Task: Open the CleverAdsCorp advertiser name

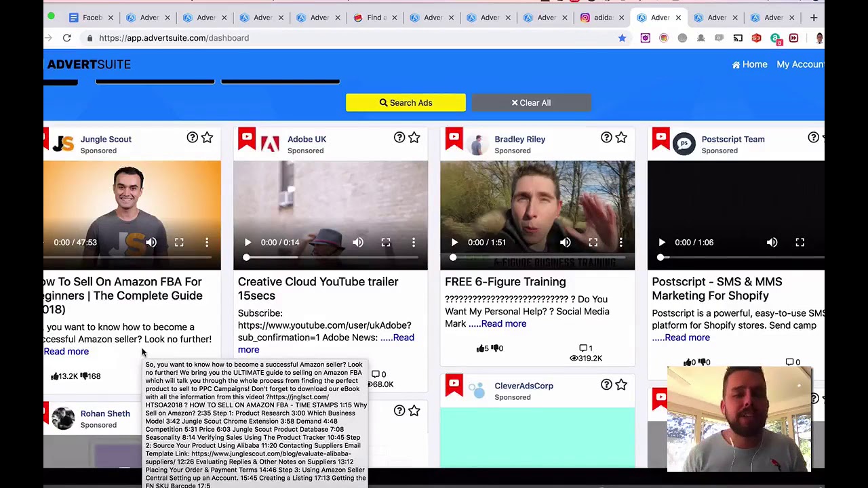Action: pos(524,386)
